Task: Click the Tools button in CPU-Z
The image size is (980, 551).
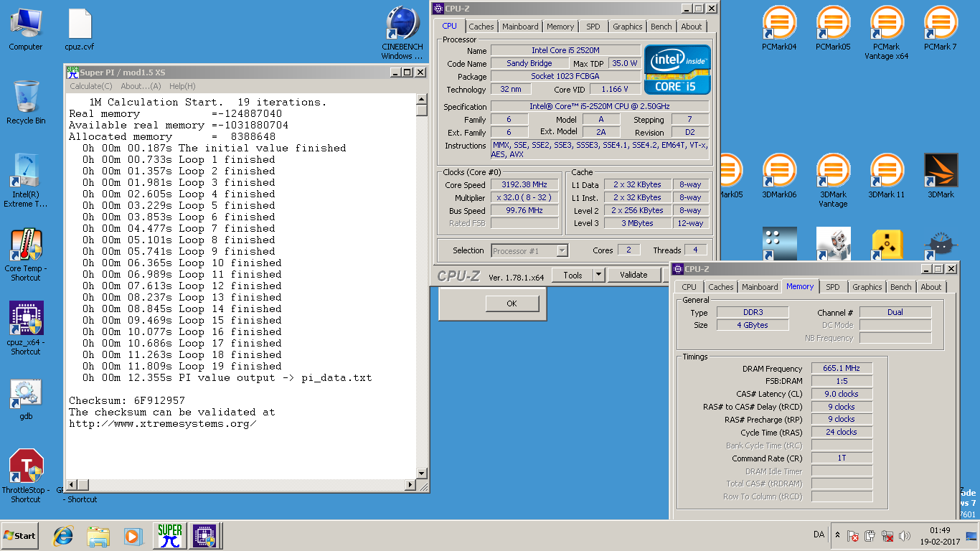Action: 573,275
